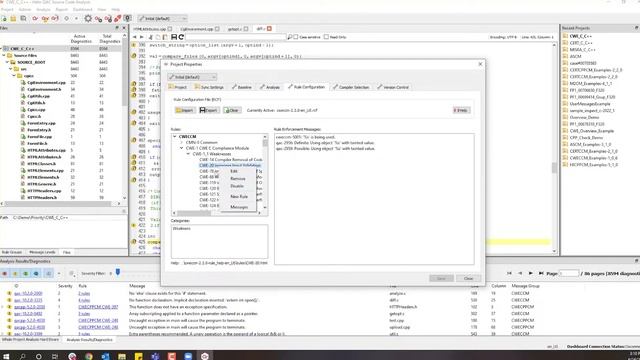Click the Close button in Project Properties
The image size is (640, 360).
coord(468,278)
